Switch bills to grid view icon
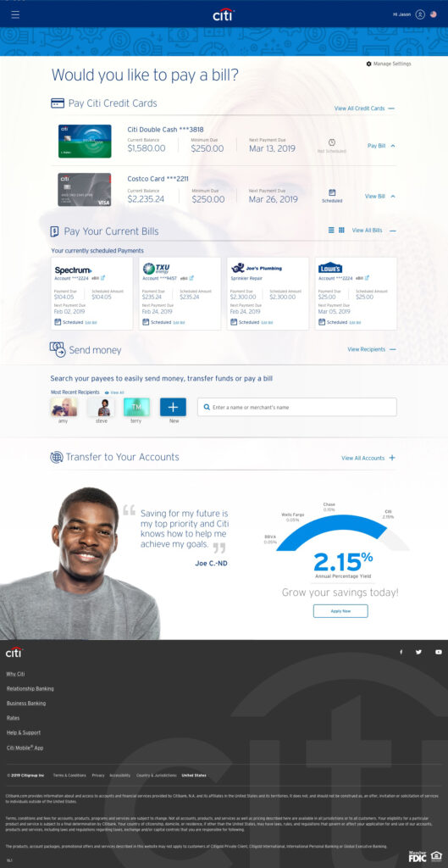The width and height of the screenshot is (448, 868). pyautogui.click(x=341, y=230)
